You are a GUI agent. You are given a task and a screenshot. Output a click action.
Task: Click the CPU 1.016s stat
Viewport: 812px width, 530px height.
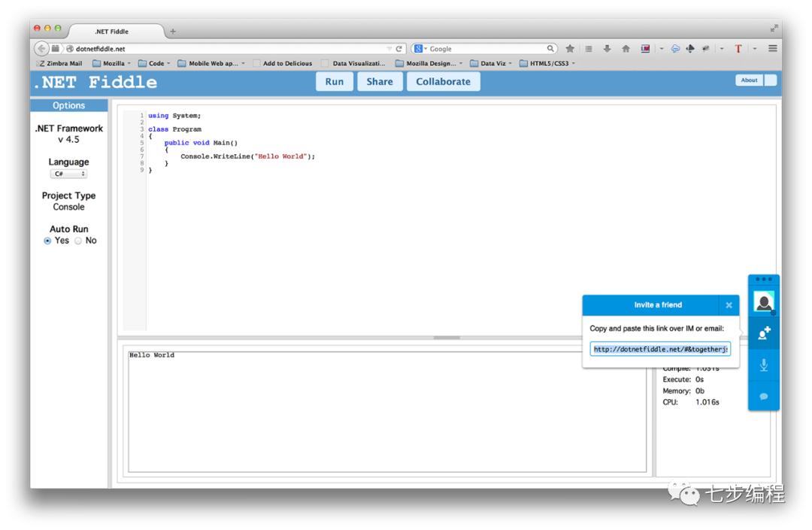click(691, 402)
